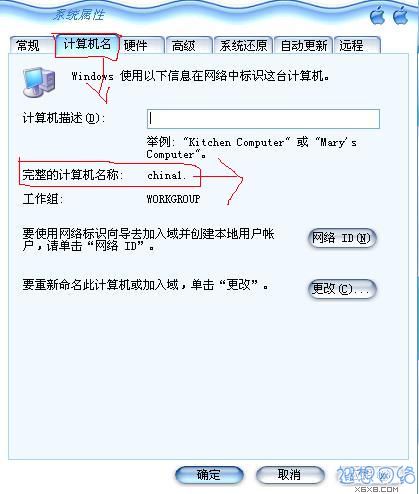Click the 计算机描述(D) label
Image resolution: width=419 pixels, height=494 pixels.
click(64, 118)
